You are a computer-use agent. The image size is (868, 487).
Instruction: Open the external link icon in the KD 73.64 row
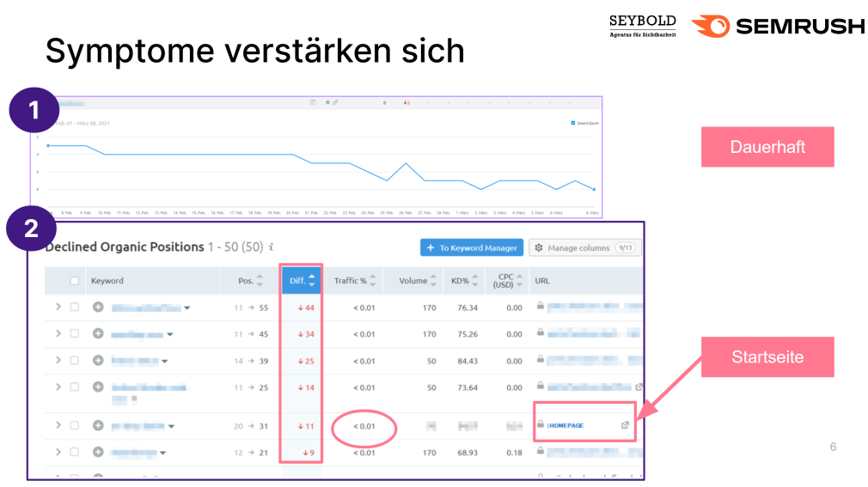point(639,387)
